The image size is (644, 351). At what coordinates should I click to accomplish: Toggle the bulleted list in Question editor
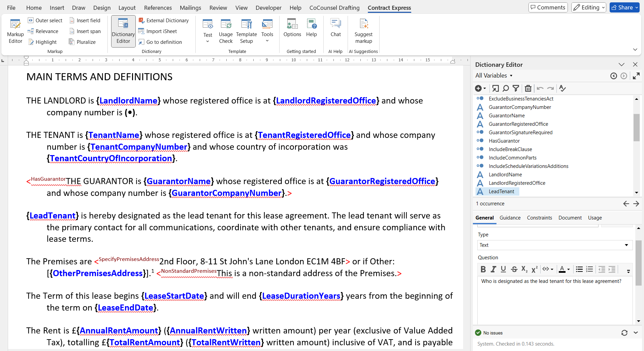[579, 269]
